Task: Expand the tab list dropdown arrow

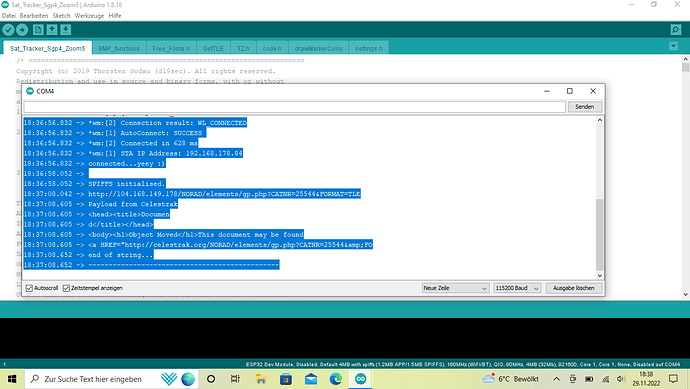Action: pos(673,46)
